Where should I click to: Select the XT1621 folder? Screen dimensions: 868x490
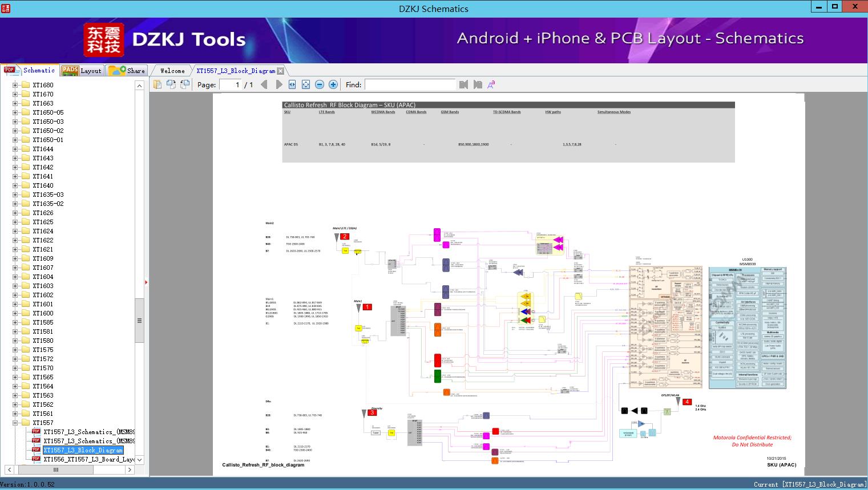pos(43,249)
